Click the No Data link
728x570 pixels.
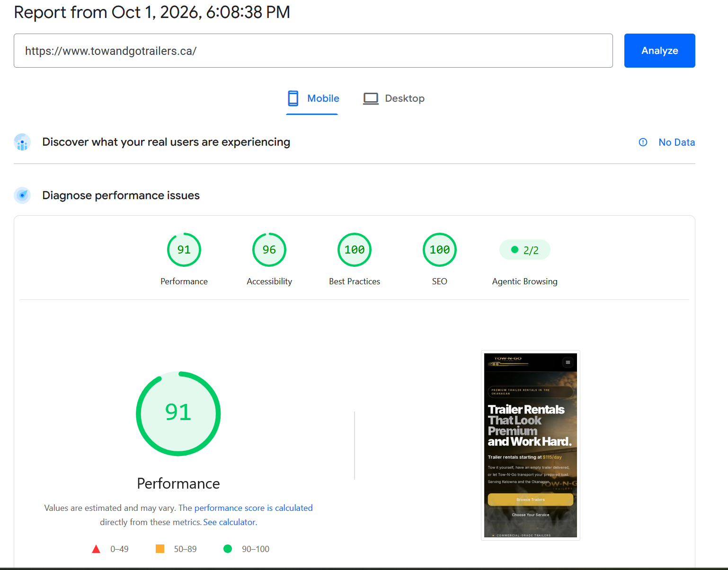pyautogui.click(x=676, y=142)
